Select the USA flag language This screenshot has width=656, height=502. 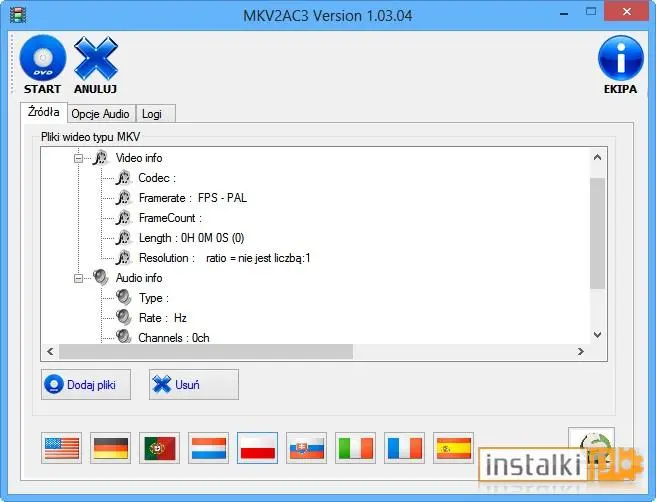62,448
